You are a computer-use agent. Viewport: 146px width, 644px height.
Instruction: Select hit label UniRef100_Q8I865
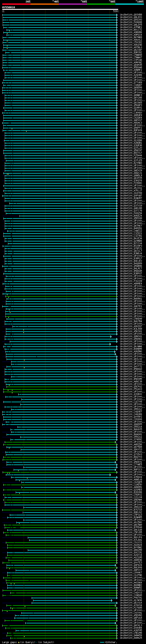[x=131, y=103]
